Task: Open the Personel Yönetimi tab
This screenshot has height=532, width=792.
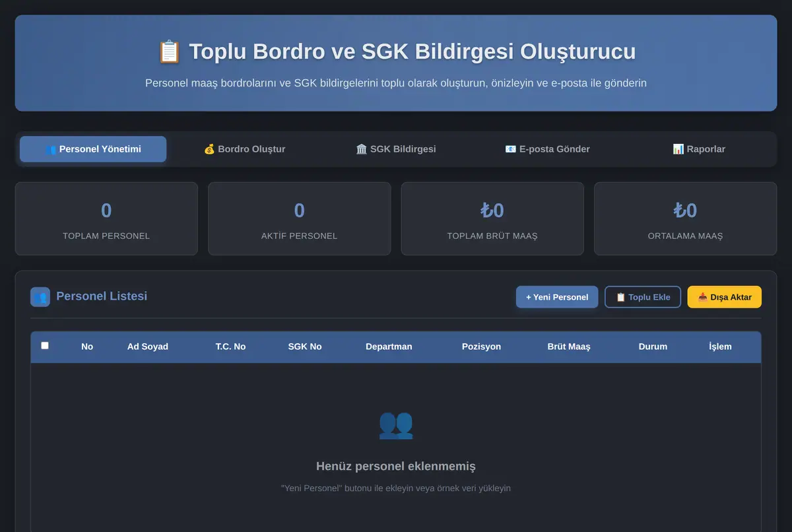Action: (93, 149)
